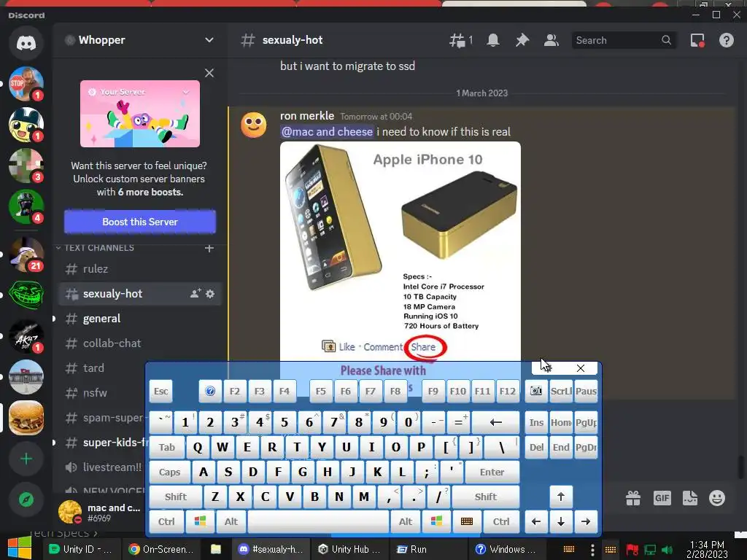
Task: Switch to On-Screen Chrome taskbar item
Action: [x=161, y=549]
